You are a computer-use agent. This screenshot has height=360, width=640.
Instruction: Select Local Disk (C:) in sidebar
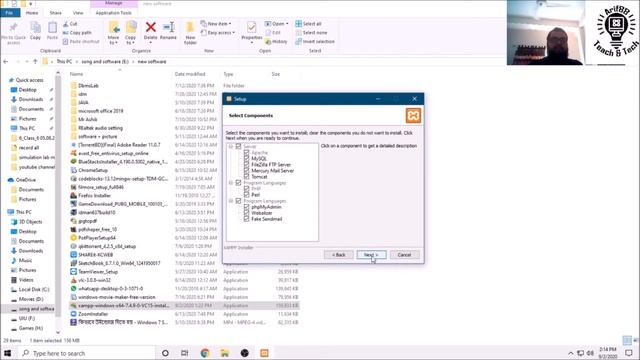pos(34,289)
